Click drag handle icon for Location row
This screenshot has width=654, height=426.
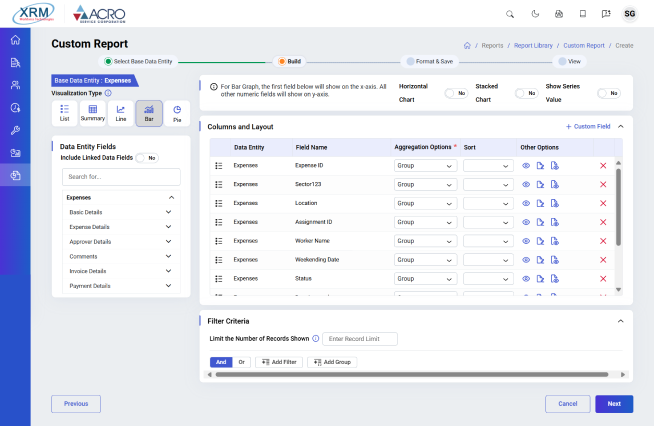tap(218, 203)
